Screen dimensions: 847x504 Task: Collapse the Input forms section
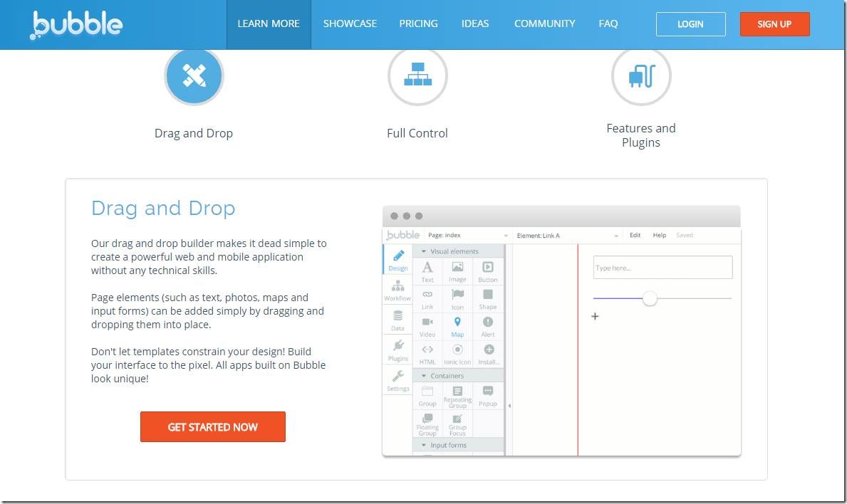point(424,445)
